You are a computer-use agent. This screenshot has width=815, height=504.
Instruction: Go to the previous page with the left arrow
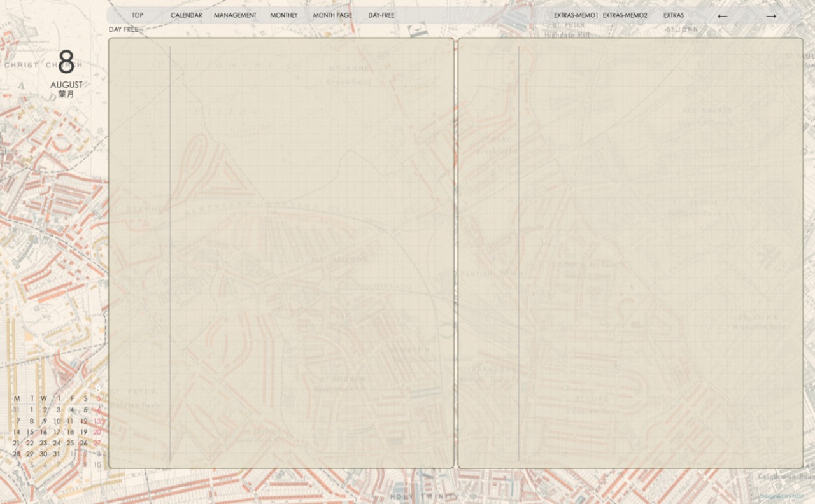[722, 16]
